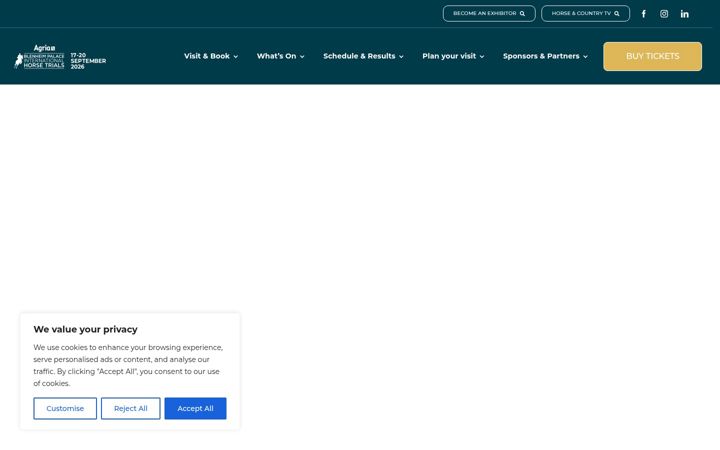Expand chevron beside Plan your visit
This screenshot has height=450, width=720.
pos(482,56)
